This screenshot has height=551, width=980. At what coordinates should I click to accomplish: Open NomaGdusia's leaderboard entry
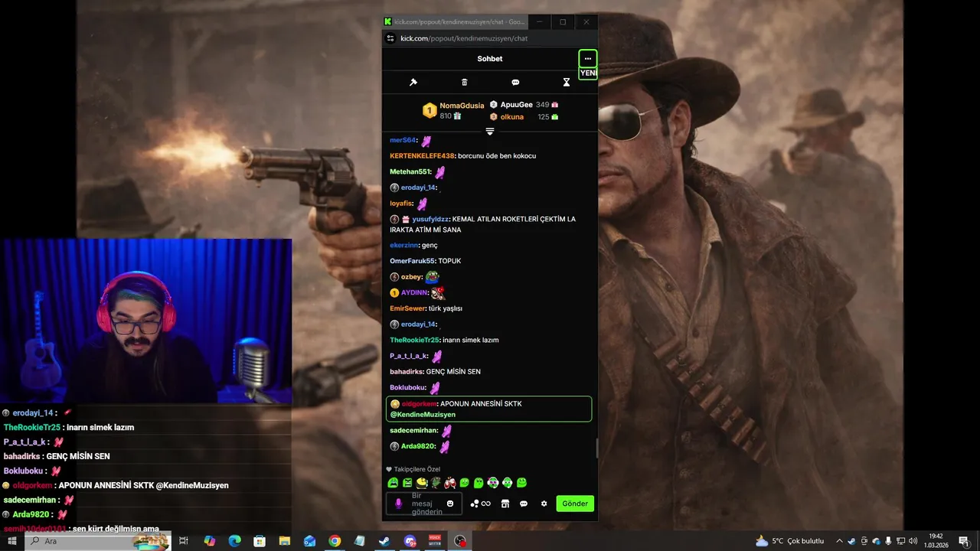[x=453, y=110]
